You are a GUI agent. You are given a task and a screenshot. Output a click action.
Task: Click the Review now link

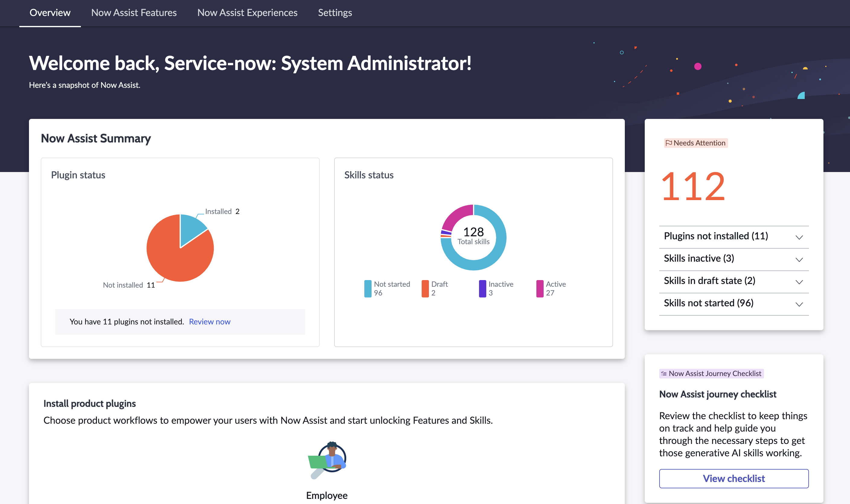(209, 321)
